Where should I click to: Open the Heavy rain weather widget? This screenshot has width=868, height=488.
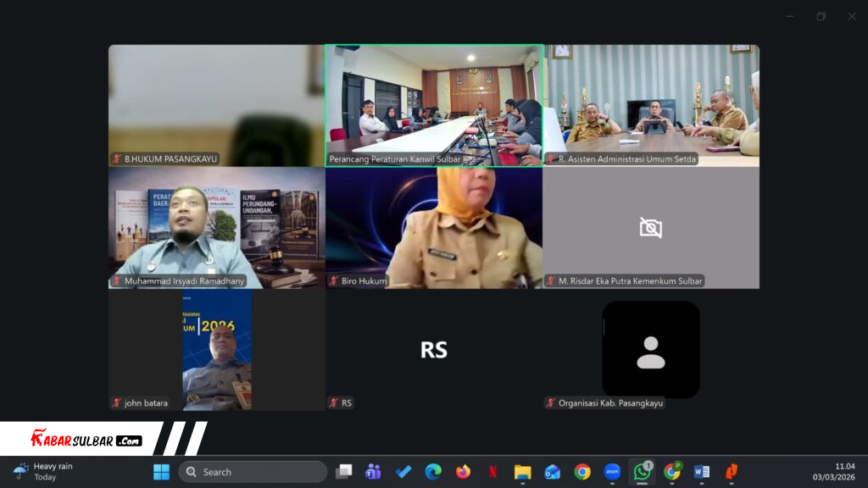[x=44, y=471]
